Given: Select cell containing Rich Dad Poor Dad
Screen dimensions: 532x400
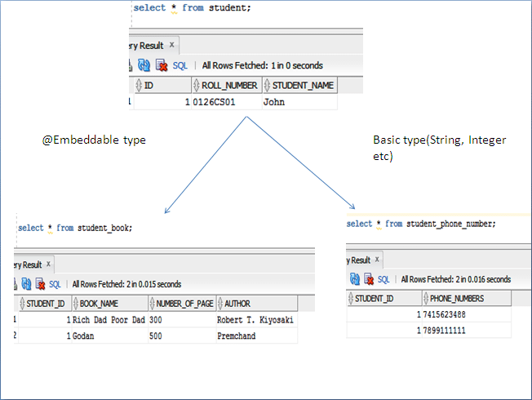Looking at the screenshot, I should 109,320.
